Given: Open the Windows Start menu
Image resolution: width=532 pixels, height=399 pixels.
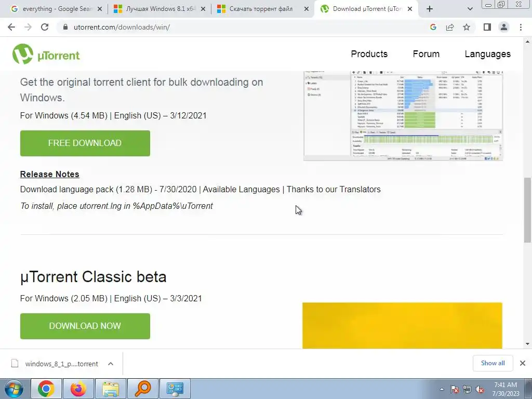Looking at the screenshot, I should click(14, 389).
